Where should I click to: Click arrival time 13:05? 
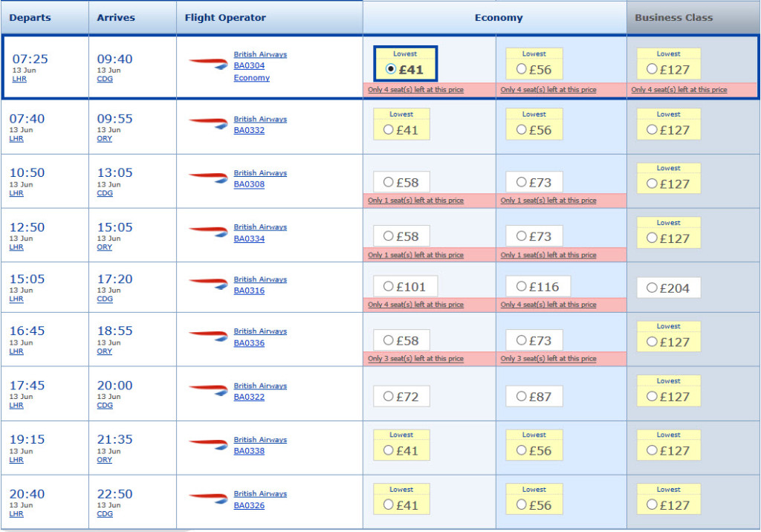click(115, 173)
